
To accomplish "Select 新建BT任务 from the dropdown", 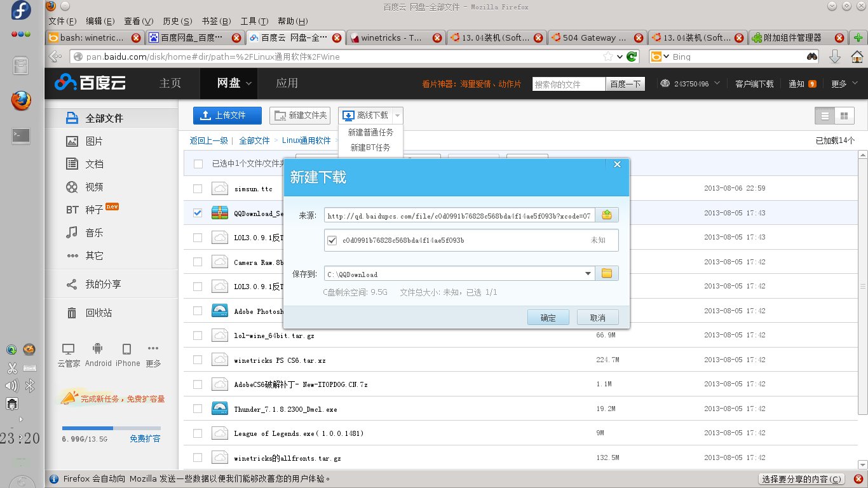I will click(370, 147).
